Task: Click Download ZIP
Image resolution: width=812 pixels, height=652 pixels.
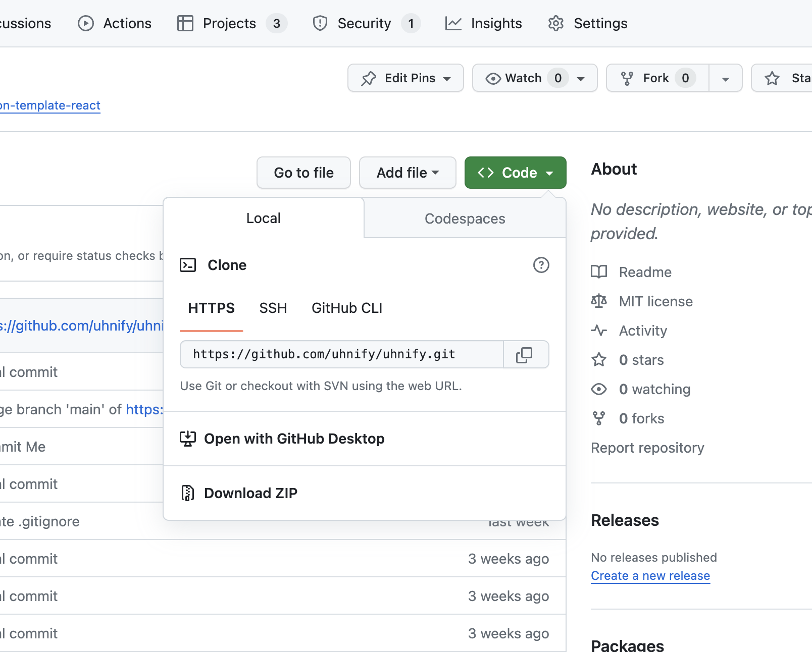Action: (x=365, y=493)
